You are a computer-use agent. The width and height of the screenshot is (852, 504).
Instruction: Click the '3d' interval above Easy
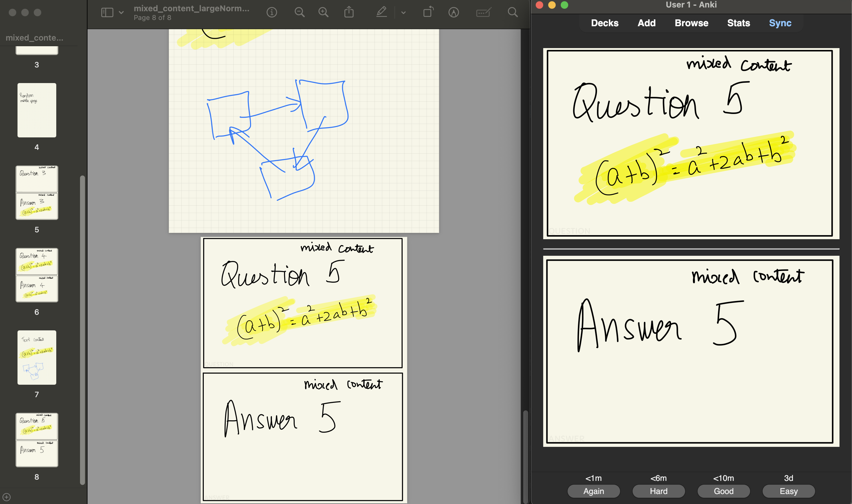(789, 478)
